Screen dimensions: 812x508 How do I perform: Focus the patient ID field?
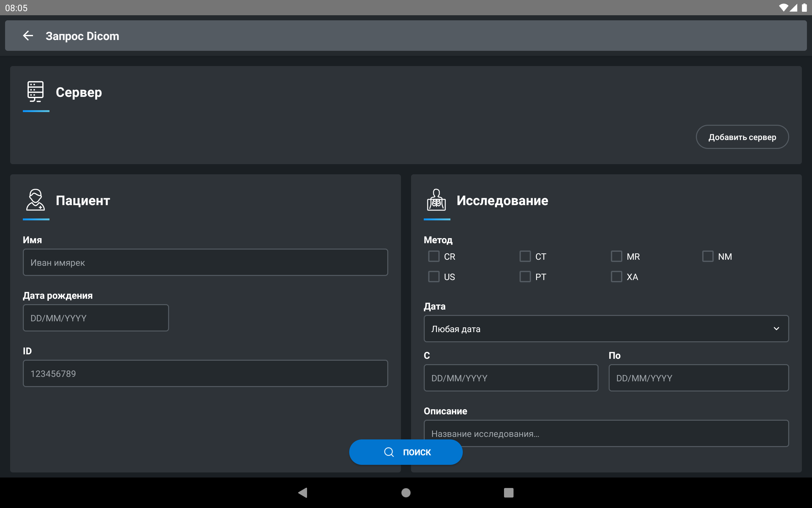[205, 373]
